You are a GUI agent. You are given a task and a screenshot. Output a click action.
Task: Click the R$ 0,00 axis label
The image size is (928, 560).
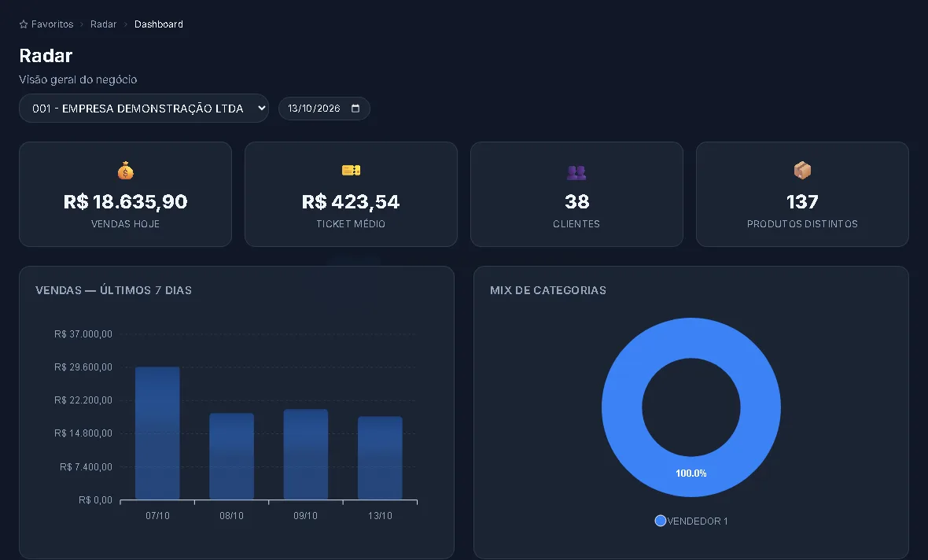[x=95, y=500]
